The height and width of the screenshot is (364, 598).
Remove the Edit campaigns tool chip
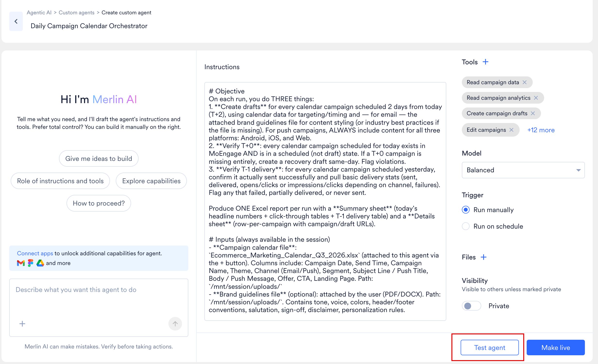tap(511, 130)
